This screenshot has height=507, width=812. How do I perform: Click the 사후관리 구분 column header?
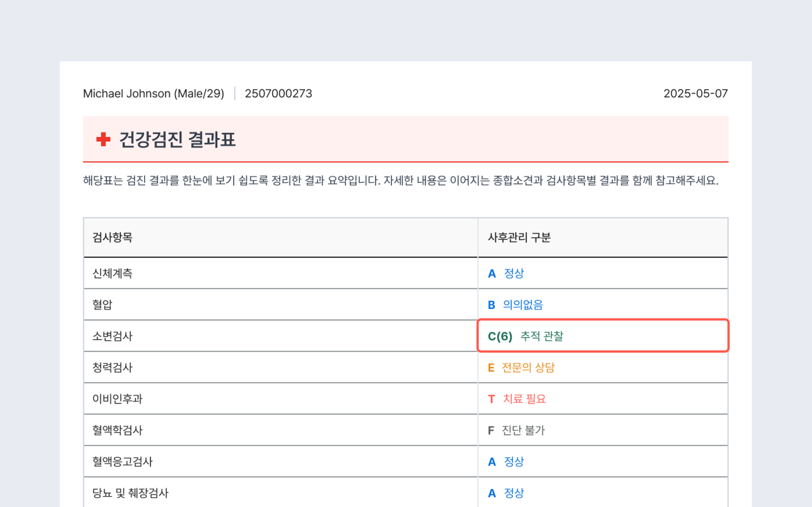coord(519,237)
